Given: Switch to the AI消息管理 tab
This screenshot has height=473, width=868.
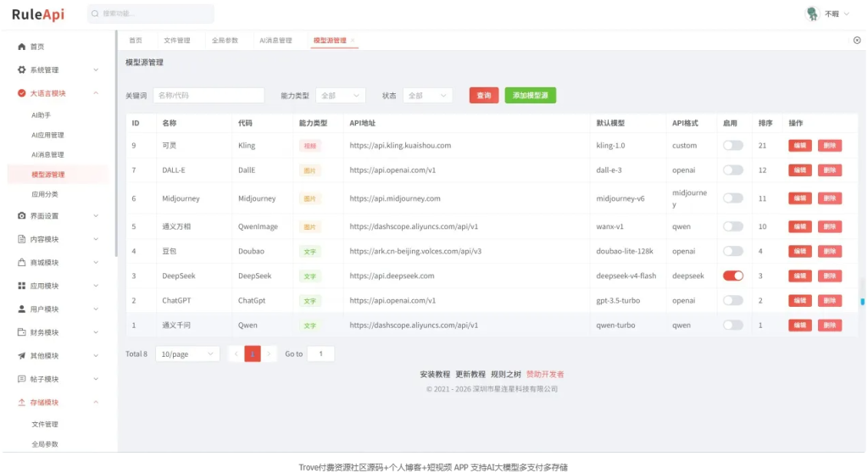Looking at the screenshot, I should pos(275,40).
